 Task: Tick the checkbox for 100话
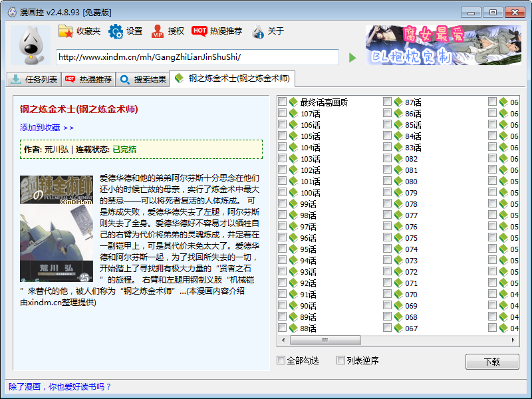tap(283, 193)
